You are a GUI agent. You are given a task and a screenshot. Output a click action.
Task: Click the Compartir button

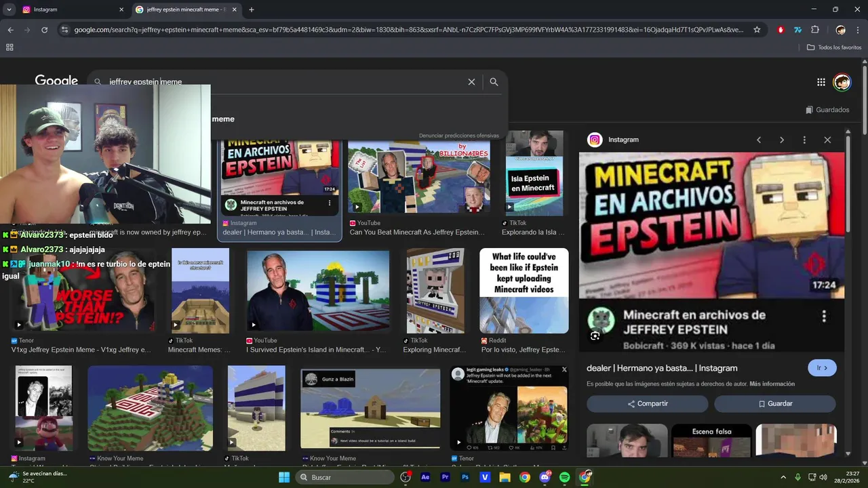647,403
